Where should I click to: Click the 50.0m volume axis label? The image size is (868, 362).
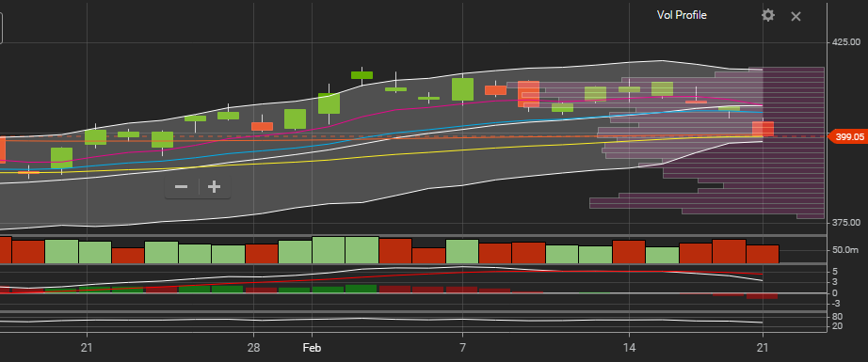point(845,250)
